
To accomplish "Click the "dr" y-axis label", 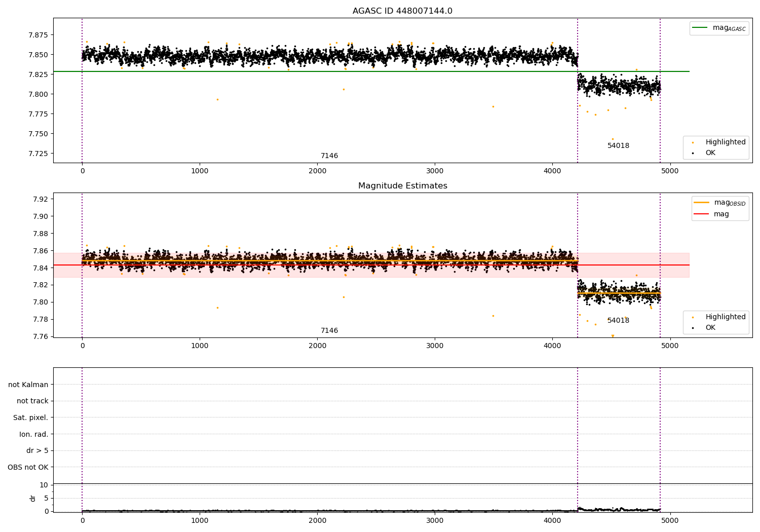I will coord(33,498).
